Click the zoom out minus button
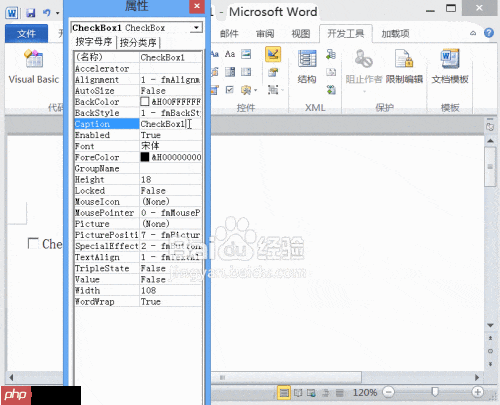The height and width of the screenshot is (405, 500). 388,392
